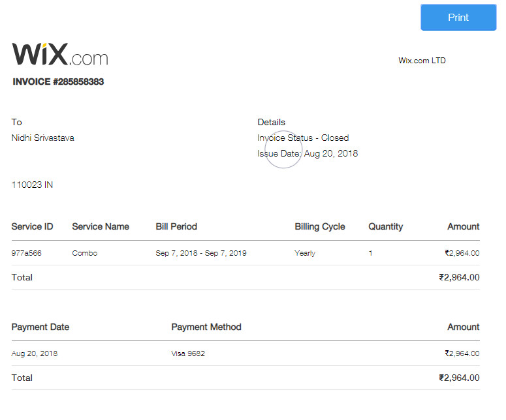Click the Sep 7, 2018 - Sep 7, 2019 period
Image resolution: width=506 pixels, height=420 pixels.
click(201, 253)
